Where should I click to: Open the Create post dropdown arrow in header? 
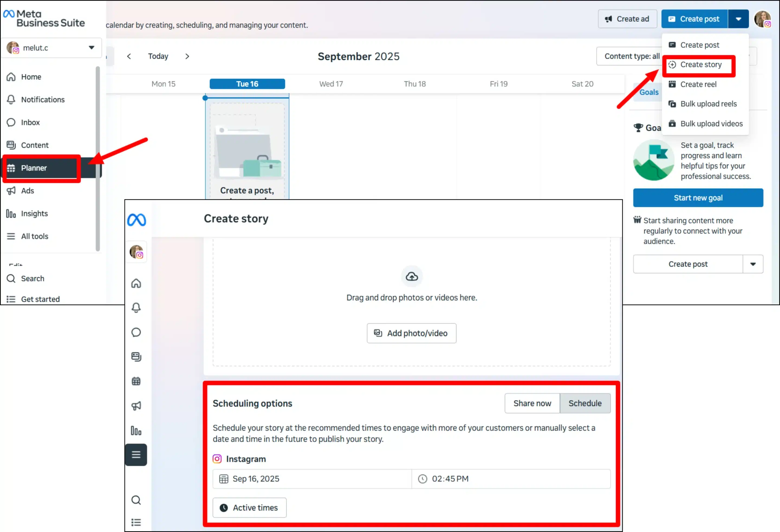[x=738, y=19]
